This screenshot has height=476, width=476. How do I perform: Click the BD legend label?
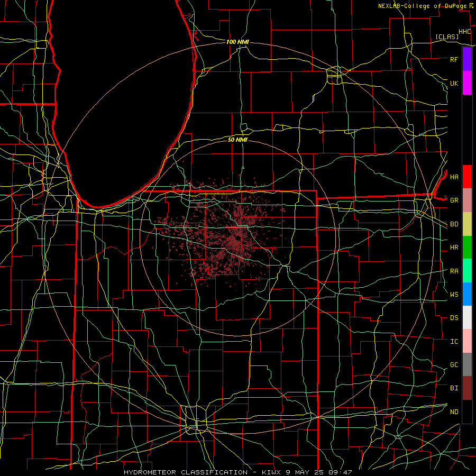tap(454, 224)
